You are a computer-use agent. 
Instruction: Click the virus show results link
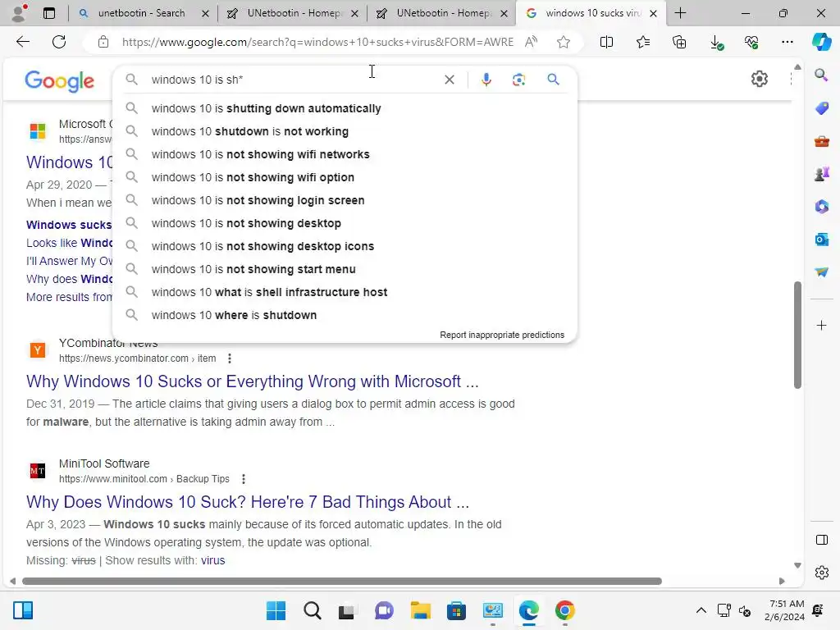(x=212, y=560)
